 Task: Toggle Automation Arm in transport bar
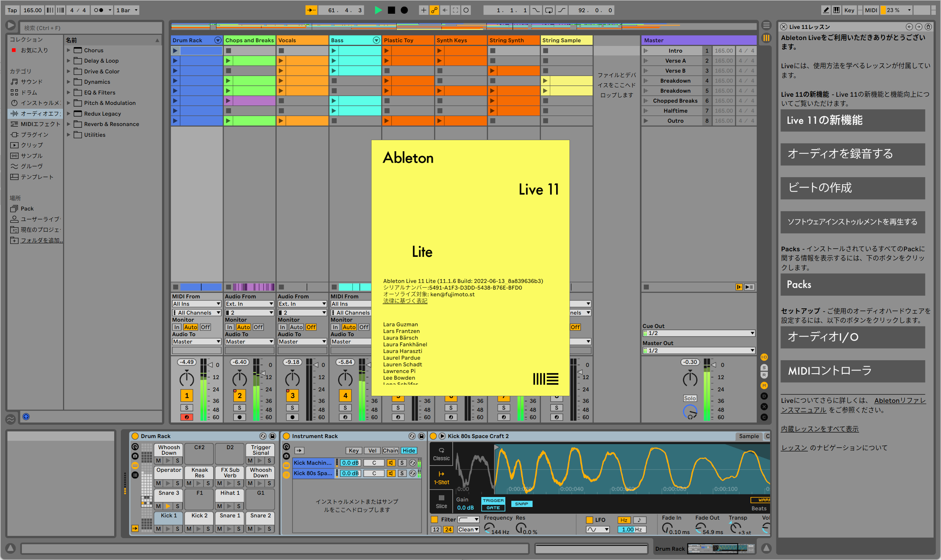click(435, 10)
